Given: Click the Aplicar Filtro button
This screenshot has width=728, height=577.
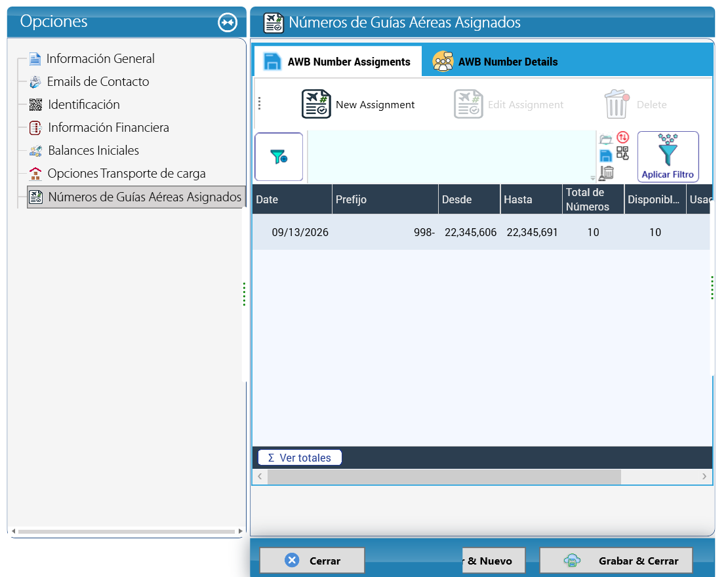Looking at the screenshot, I should click(x=668, y=157).
